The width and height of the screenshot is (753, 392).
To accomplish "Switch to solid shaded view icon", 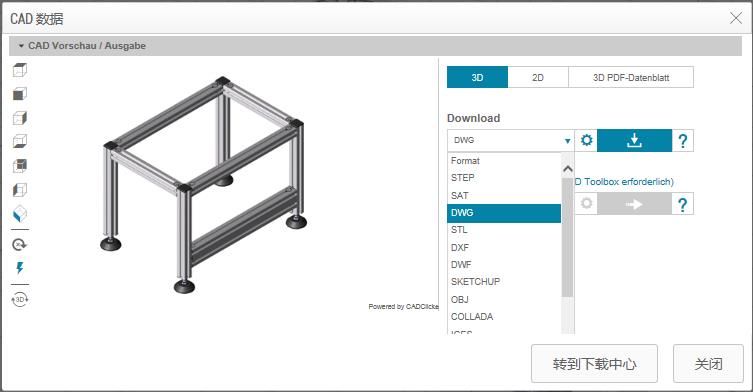I will 20,94.
